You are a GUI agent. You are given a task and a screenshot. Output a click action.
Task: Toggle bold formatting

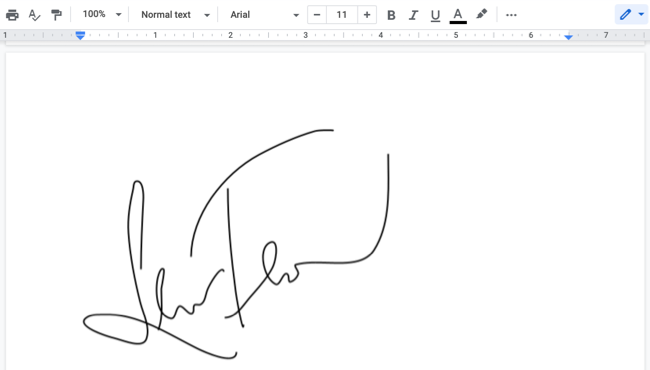[x=391, y=15]
